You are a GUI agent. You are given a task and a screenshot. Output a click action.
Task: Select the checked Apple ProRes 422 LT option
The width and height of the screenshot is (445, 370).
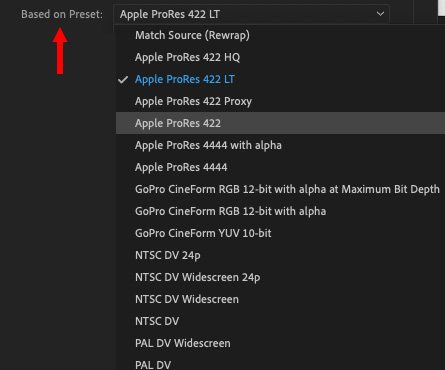click(x=280, y=79)
